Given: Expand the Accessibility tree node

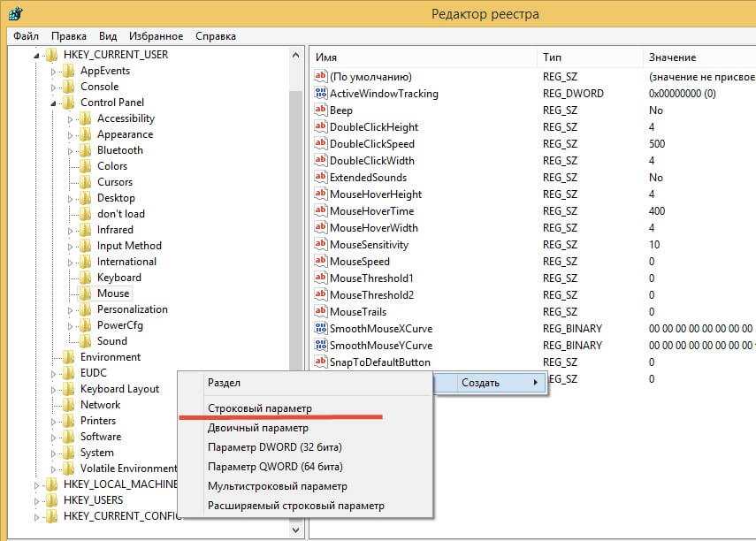Looking at the screenshot, I should (72, 118).
